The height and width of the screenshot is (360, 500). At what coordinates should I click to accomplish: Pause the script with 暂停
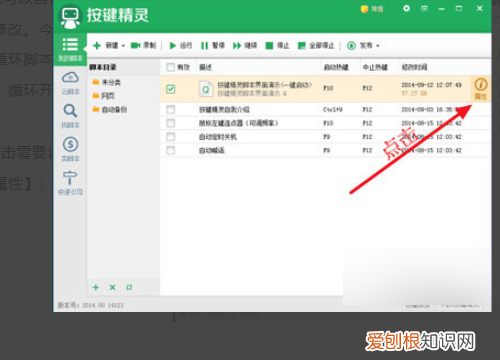(x=213, y=45)
